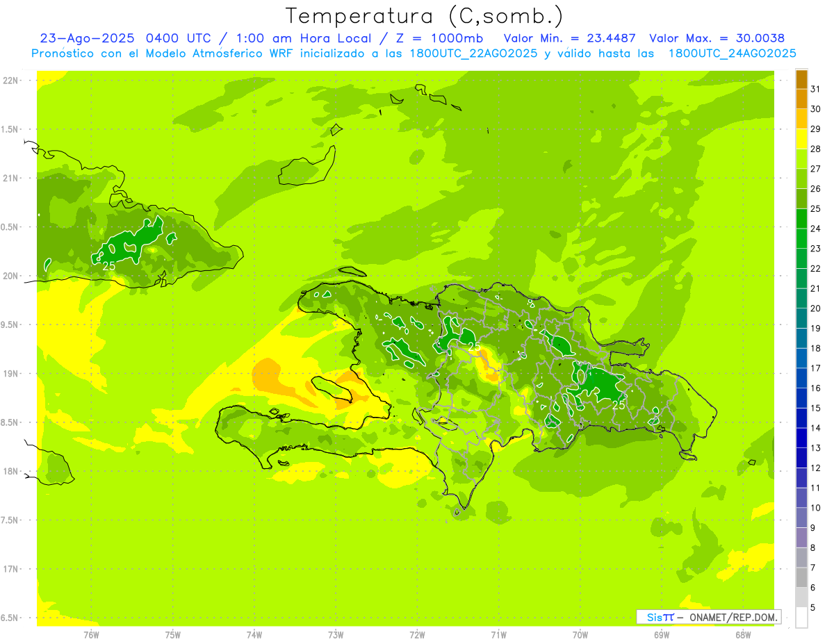Click the '75W' longitude axis label

(173, 634)
